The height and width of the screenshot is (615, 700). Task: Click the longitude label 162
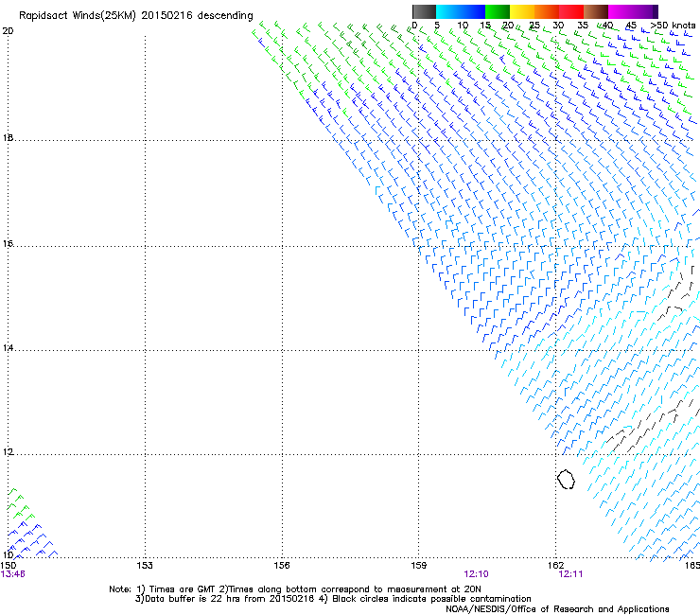pyautogui.click(x=556, y=566)
